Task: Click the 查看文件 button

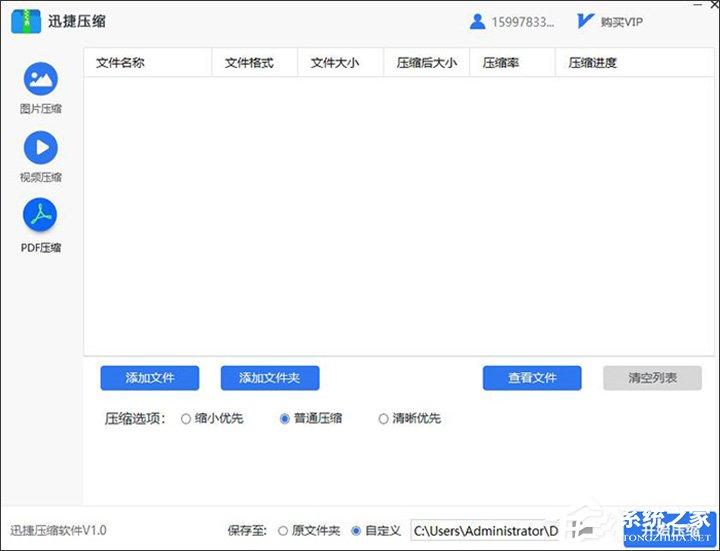Action: (x=532, y=378)
